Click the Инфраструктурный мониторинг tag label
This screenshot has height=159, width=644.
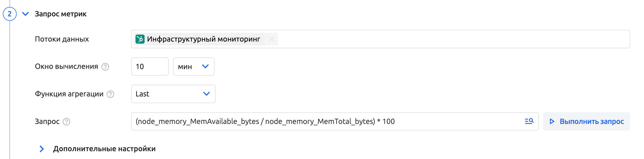pos(203,39)
